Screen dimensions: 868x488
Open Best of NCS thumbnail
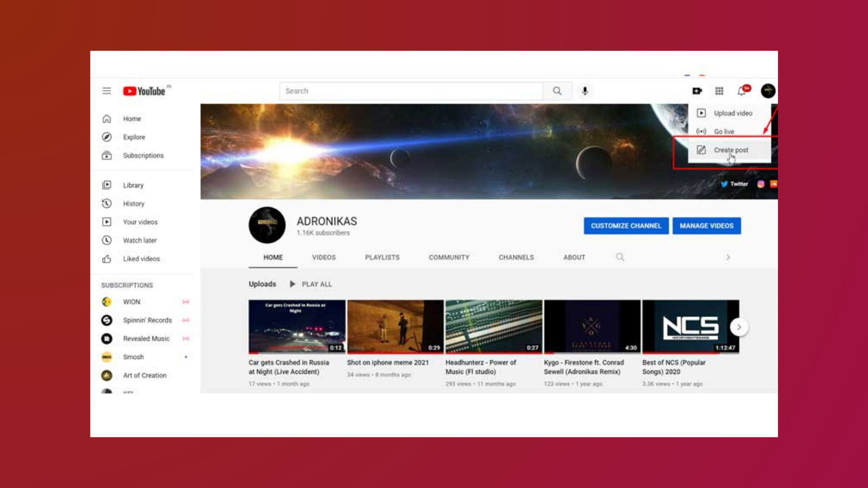[x=691, y=327]
